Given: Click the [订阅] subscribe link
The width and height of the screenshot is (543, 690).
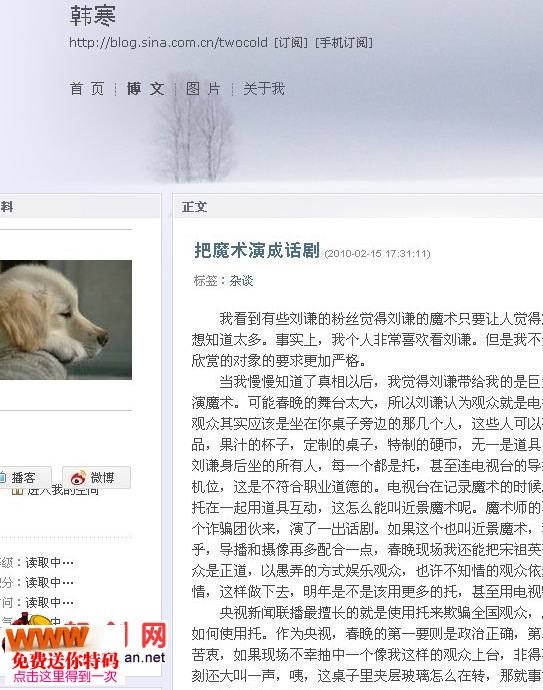Looking at the screenshot, I should (x=291, y=43).
